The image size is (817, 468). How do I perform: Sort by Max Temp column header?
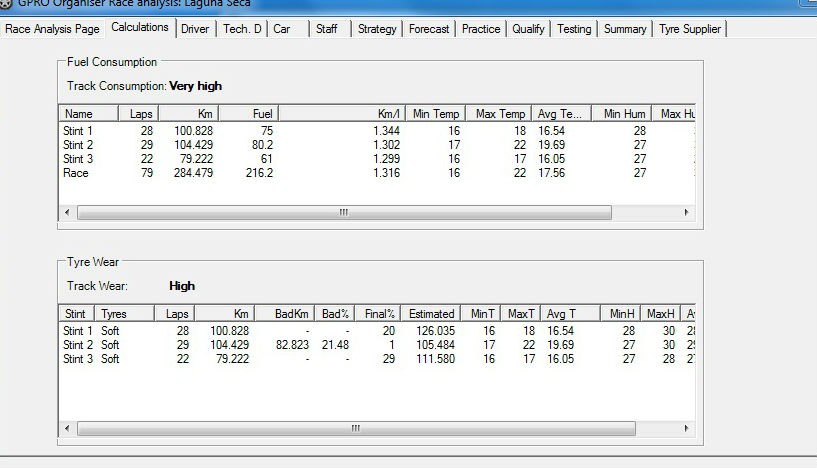pos(499,114)
